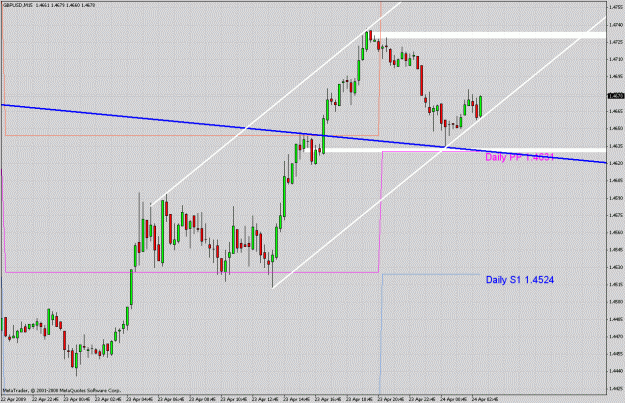Click the 1.4560 price axis label
This screenshot has width=625, height=403.
(x=616, y=232)
